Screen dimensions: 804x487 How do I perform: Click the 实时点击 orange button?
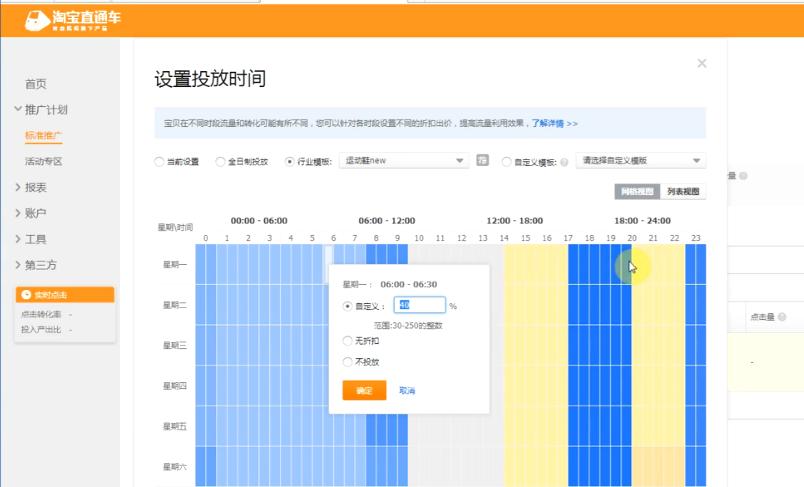click(65, 295)
